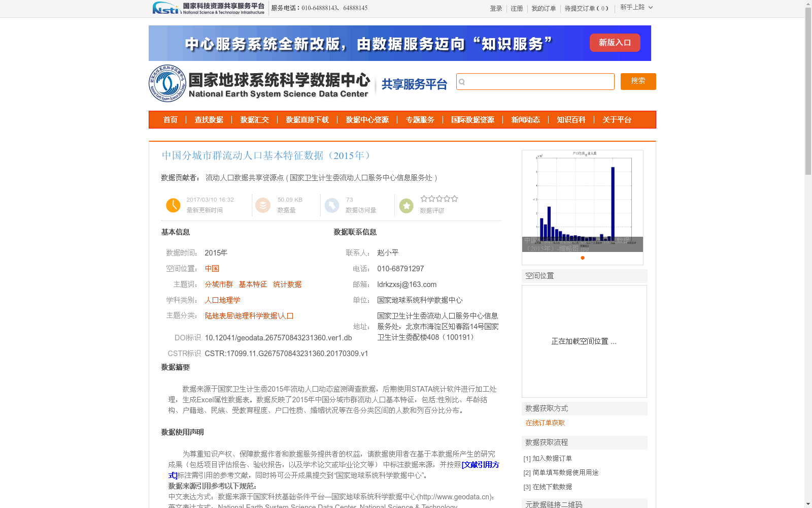
Task: Click the 注册 link
Action: tap(517, 9)
